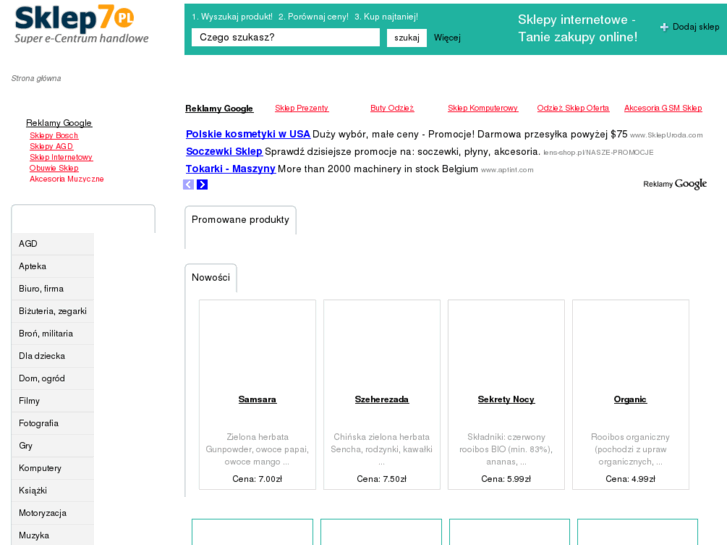This screenshot has width=727, height=545.
Task: Click the 'Cena: 7.50zł' price text
Action: click(x=382, y=479)
